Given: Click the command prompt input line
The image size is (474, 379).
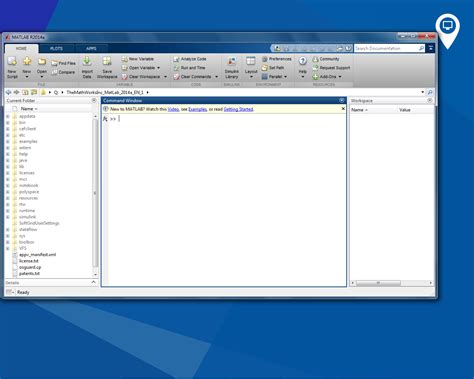Looking at the screenshot, I should tap(227, 119).
